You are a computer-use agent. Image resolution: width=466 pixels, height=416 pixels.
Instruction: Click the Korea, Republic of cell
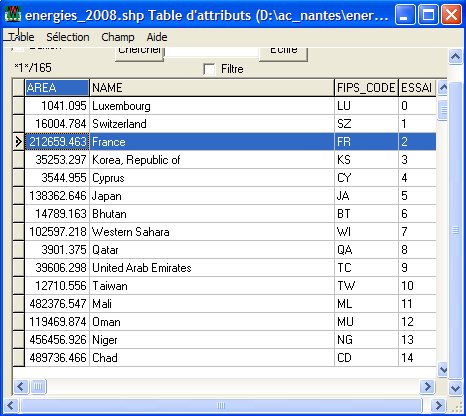(212, 160)
